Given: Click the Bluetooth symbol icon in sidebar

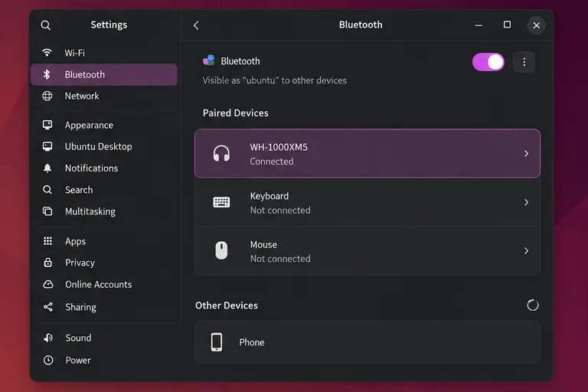Looking at the screenshot, I should [47, 74].
